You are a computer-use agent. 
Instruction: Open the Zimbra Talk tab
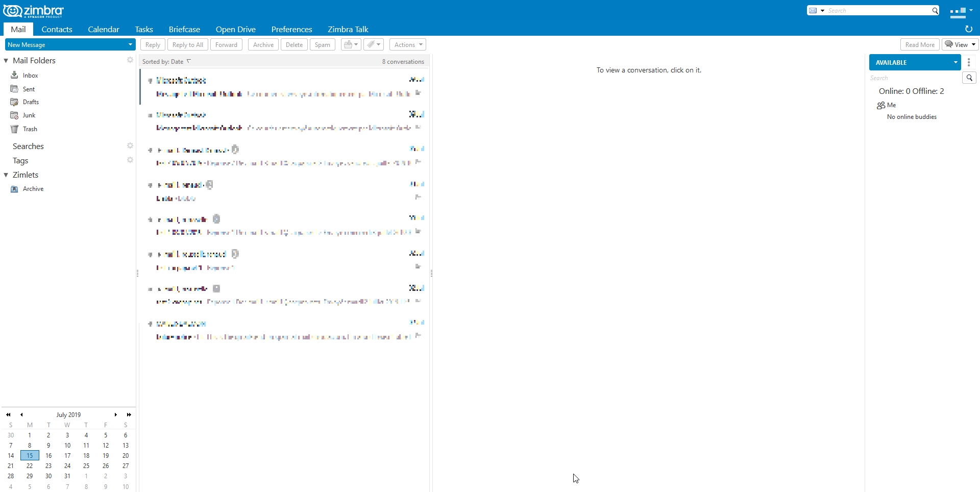(x=348, y=30)
